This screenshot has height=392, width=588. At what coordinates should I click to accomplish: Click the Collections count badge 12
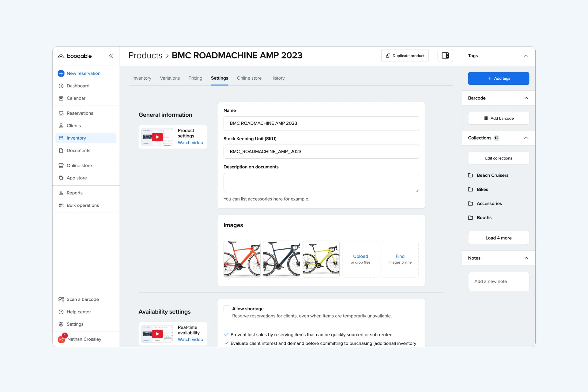click(496, 138)
